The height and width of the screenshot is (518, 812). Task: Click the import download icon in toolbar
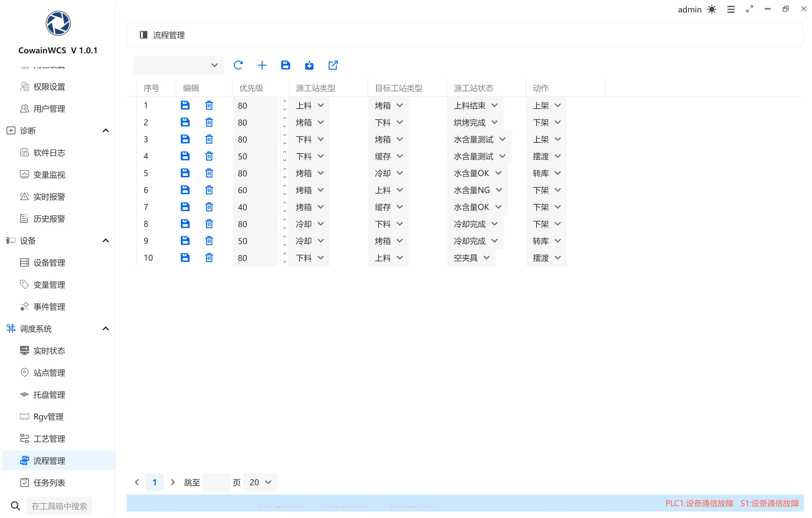(309, 65)
